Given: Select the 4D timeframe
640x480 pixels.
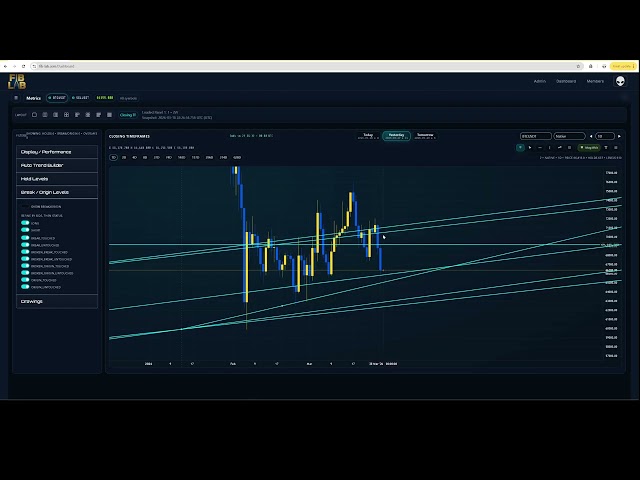Looking at the screenshot, I should [134, 158].
